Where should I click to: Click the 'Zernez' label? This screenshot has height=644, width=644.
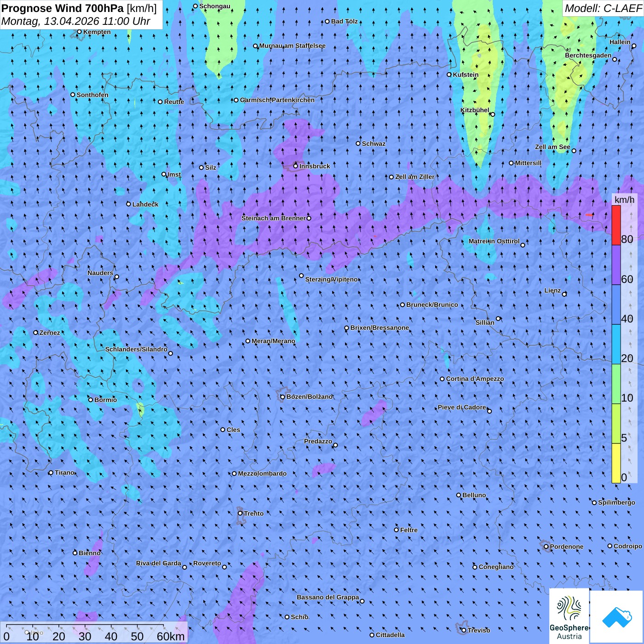(50, 333)
